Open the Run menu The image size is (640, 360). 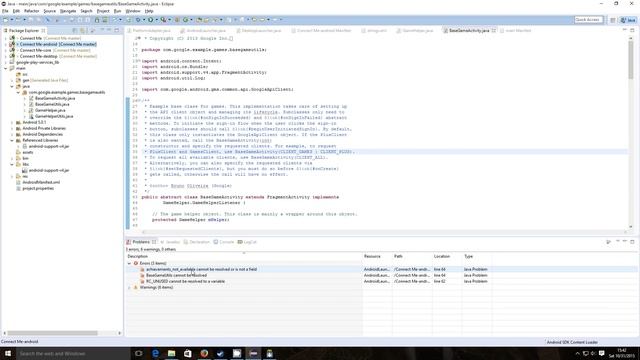118,11
